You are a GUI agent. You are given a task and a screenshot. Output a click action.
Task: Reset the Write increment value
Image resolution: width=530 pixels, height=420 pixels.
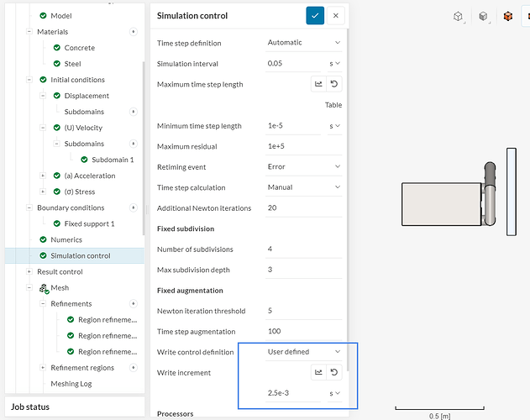click(x=335, y=372)
